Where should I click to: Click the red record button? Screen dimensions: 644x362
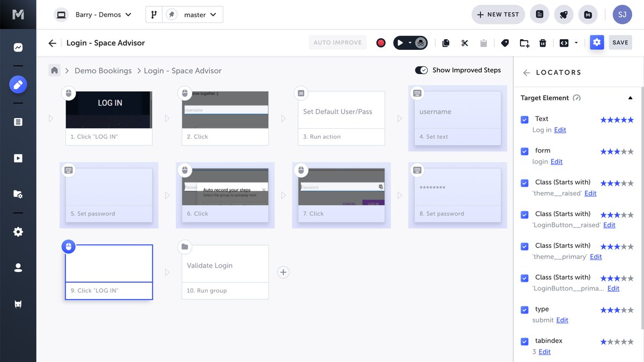pyautogui.click(x=381, y=43)
